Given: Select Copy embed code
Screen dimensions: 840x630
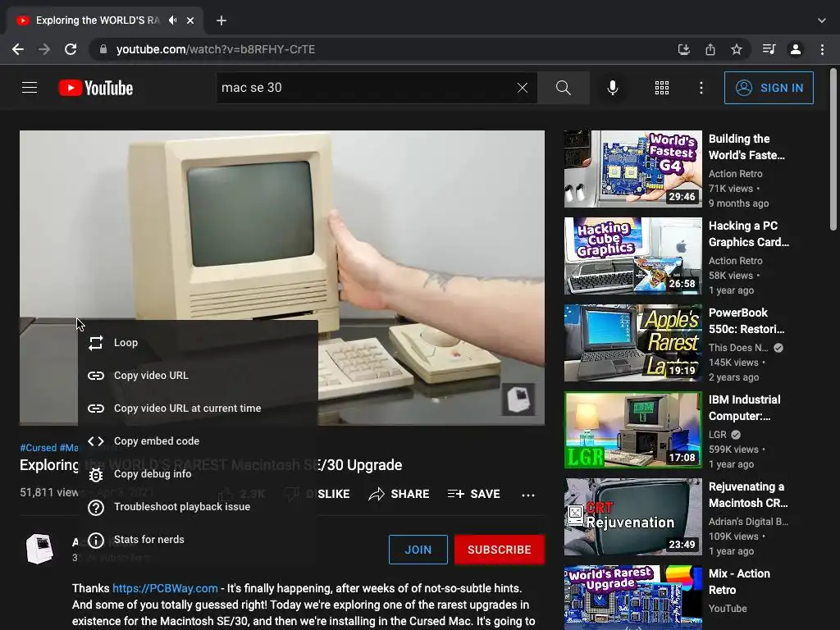Looking at the screenshot, I should point(198,441).
